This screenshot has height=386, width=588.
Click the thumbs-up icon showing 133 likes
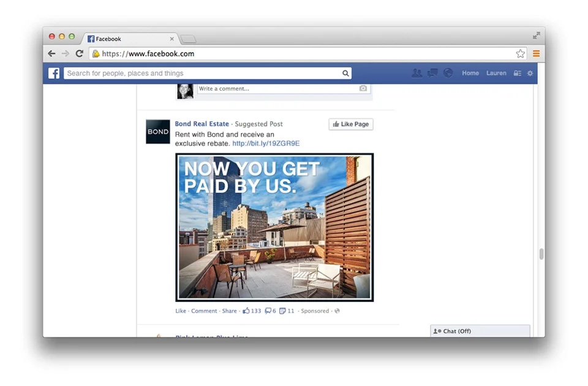(247, 311)
